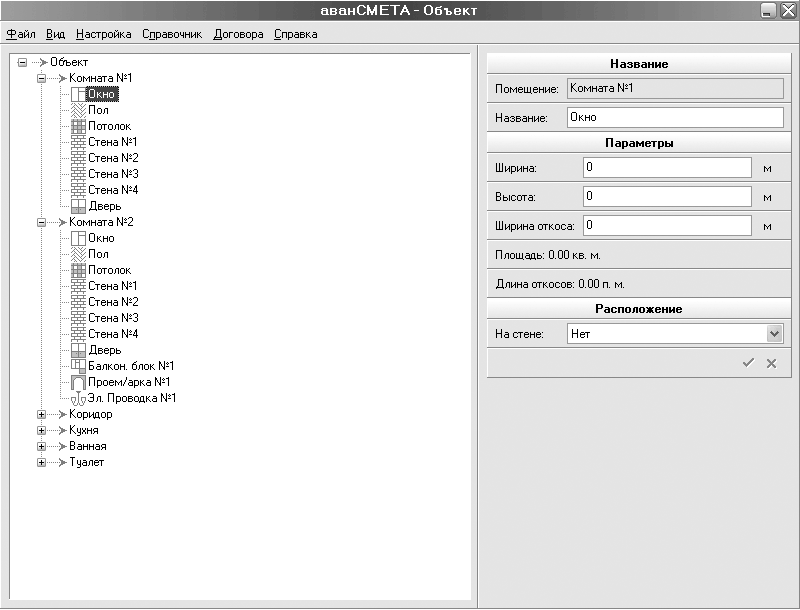Image resolution: width=800 pixels, height=610 pixels.
Task: Select Стена №3 in Комната №2
Action: (x=112, y=318)
